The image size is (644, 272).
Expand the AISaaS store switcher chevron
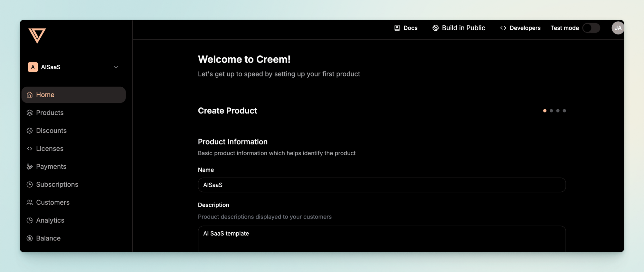(116, 67)
